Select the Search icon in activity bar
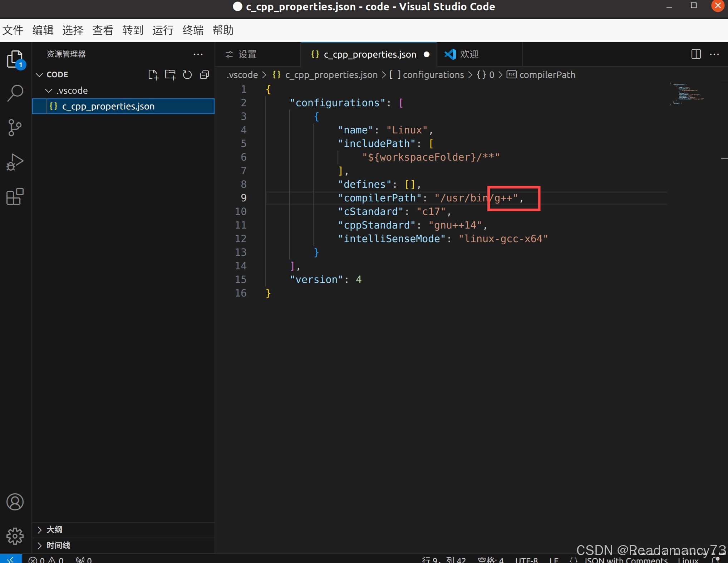 click(x=15, y=93)
